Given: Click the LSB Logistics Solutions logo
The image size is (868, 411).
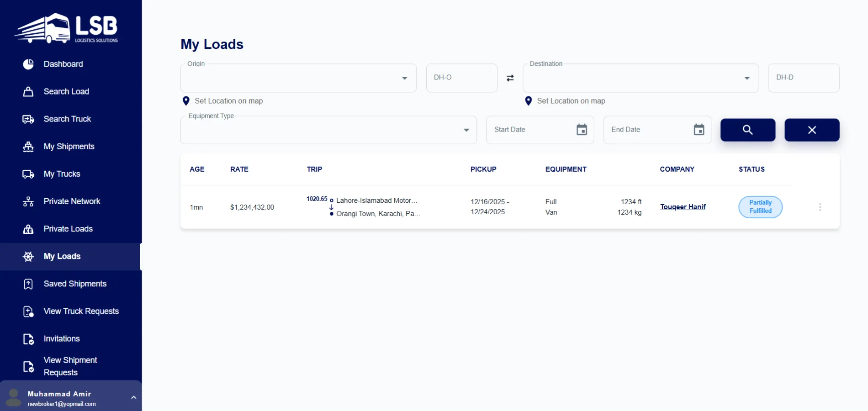Looking at the screenshot, I should pyautogui.click(x=67, y=28).
